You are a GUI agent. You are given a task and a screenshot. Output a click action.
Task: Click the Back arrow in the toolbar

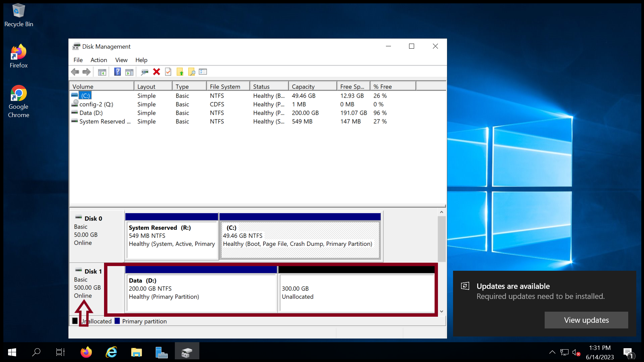click(x=75, y=72)
